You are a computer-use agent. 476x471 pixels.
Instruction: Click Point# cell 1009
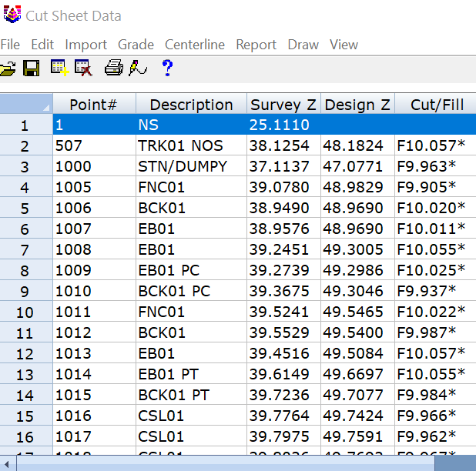pyautogui.click(x=95, y=270)
